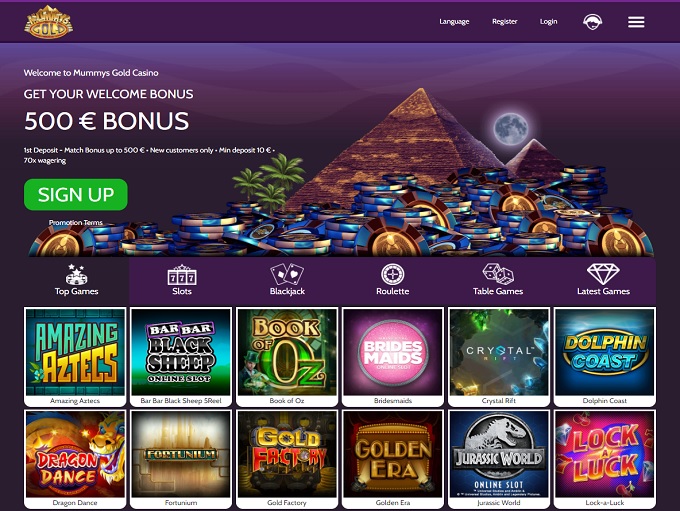Open the Language selector

454,21
